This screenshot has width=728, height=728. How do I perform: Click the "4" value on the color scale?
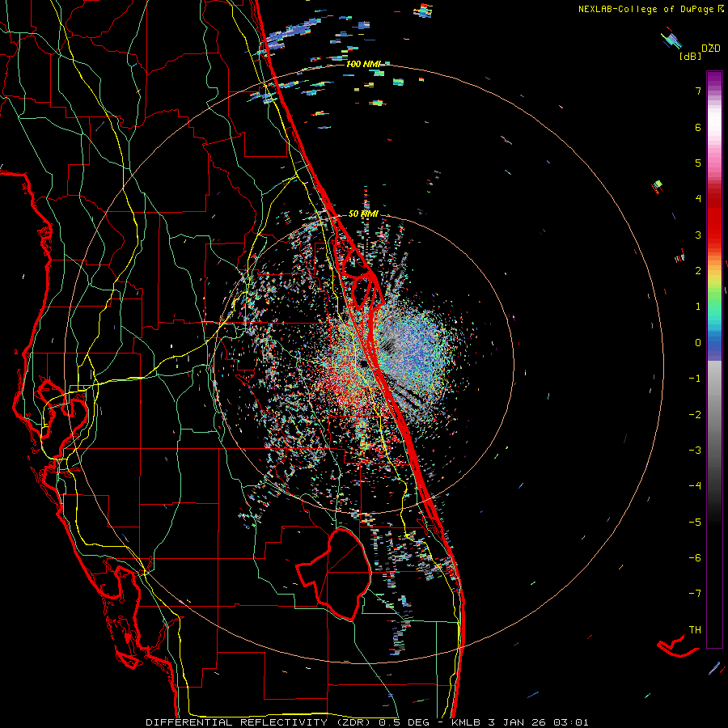(x=698, y=199)
